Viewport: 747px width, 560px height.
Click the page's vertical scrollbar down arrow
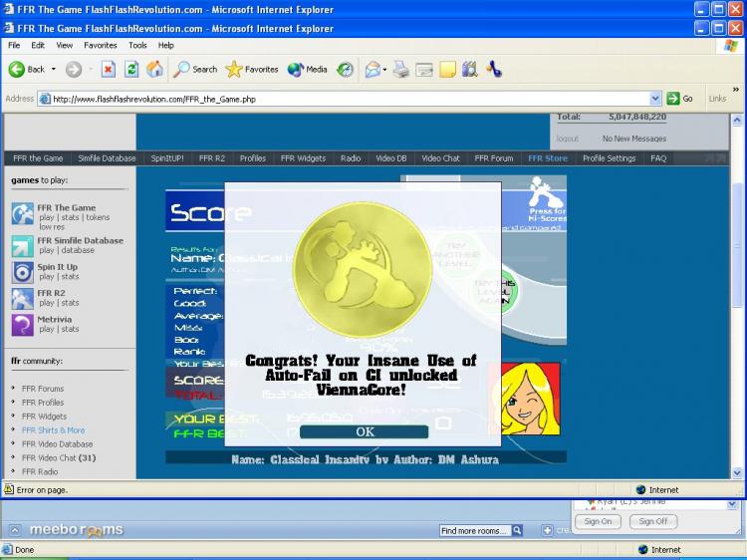pyautogui.click(x=738, y=472)
